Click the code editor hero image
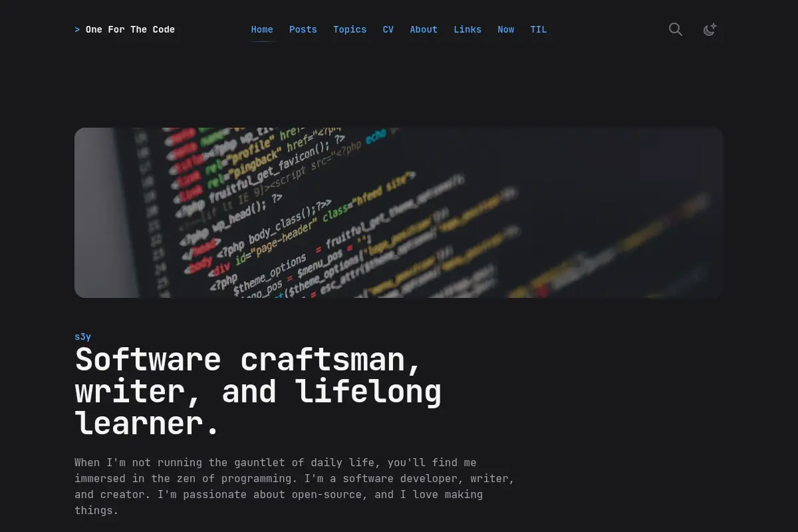 (x=399, y=213)
